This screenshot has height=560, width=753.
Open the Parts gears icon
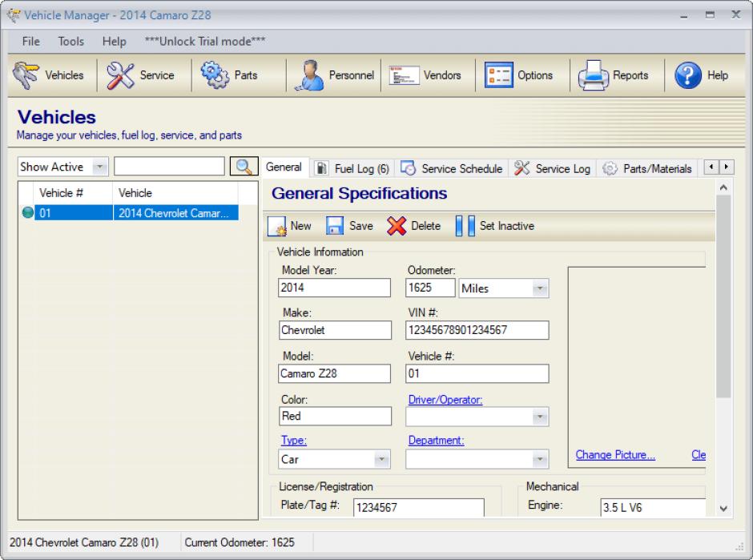215,75
